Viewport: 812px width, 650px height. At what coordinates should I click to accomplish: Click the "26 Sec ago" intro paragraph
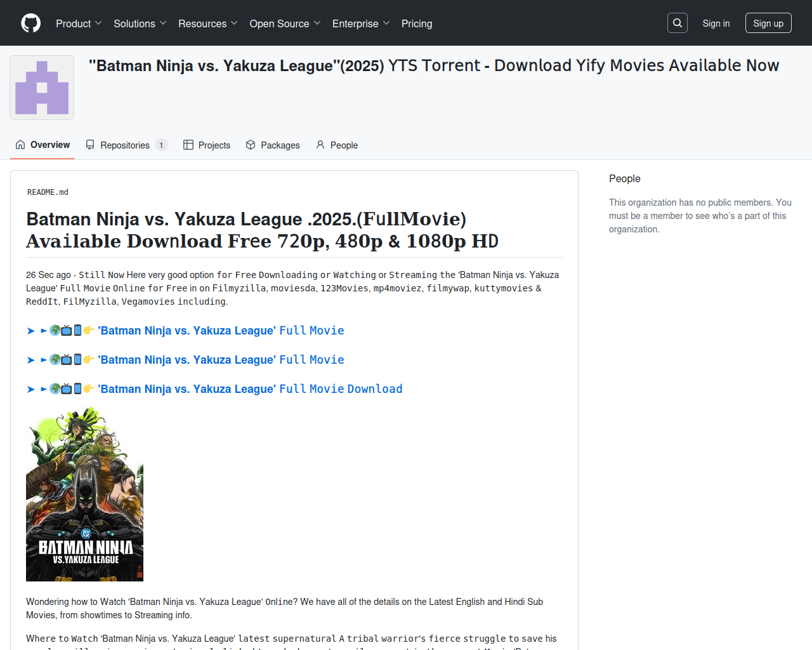coord(292,288)
